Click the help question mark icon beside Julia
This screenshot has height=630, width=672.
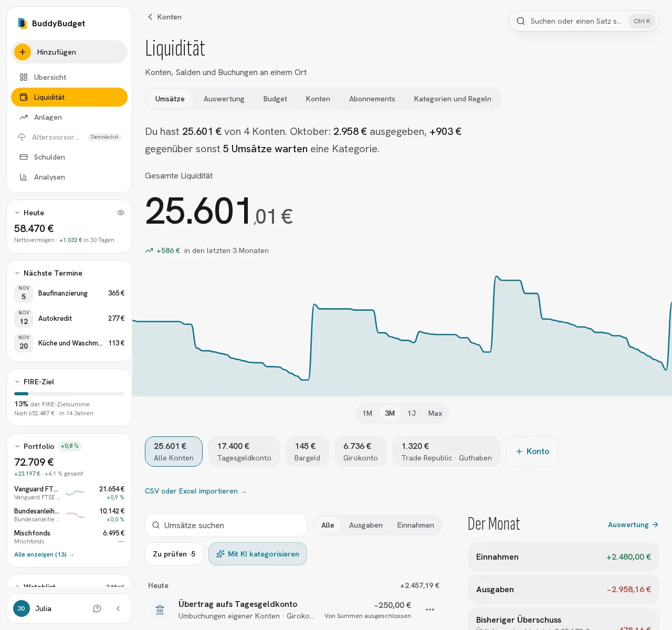pyautogui.click(x=97, y=608)
